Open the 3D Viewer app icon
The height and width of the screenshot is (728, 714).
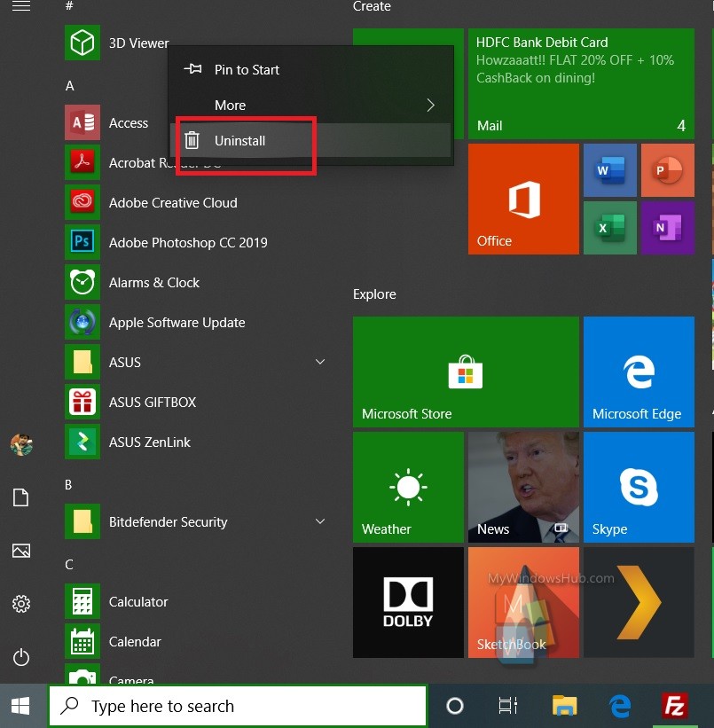pos(82,43)
